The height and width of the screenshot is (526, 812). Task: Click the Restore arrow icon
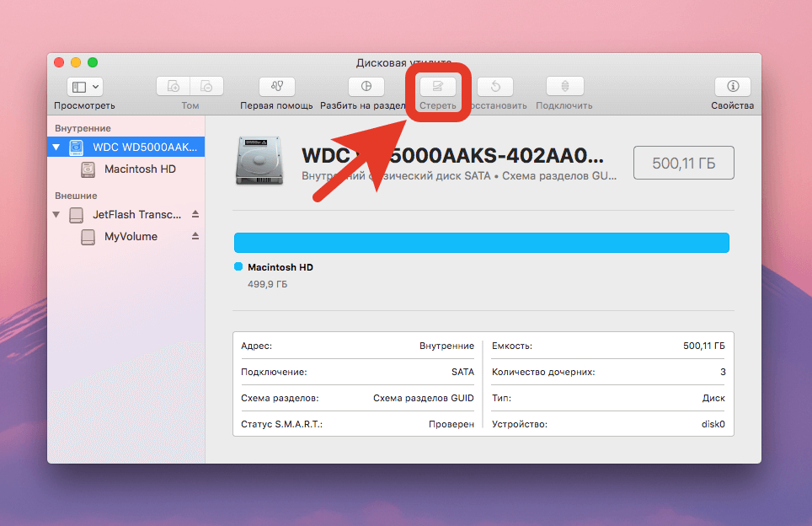[x=495, y=86]
